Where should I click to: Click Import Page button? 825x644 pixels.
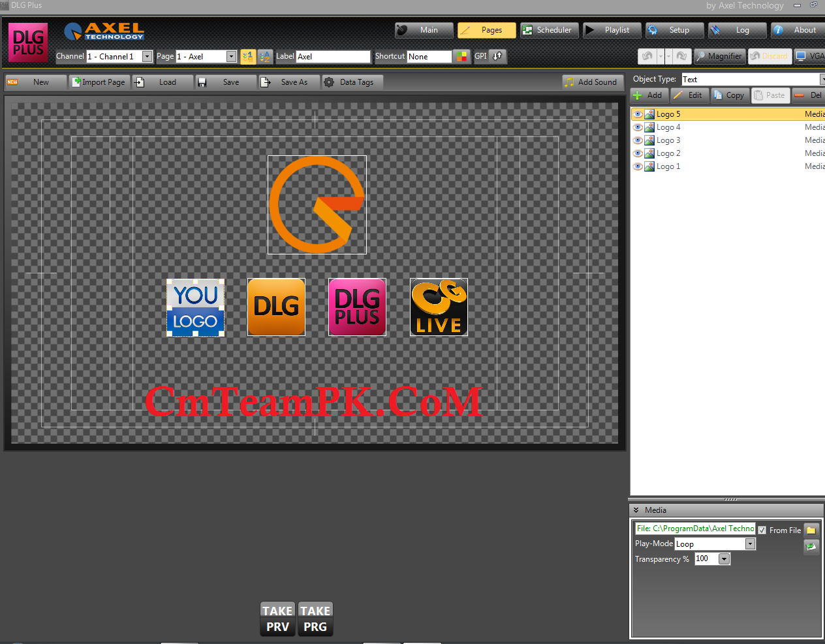100,82
